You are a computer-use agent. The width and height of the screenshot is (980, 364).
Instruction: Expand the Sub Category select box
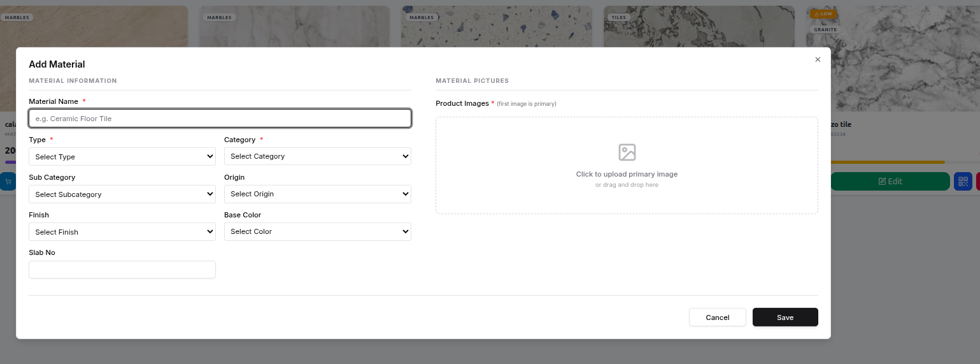click(x=122, y=194)
